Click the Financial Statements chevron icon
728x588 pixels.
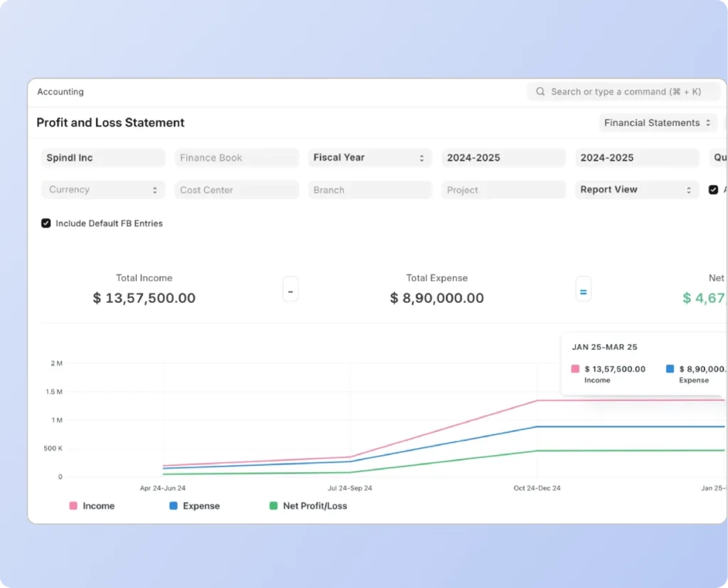[x=708, y=122]
